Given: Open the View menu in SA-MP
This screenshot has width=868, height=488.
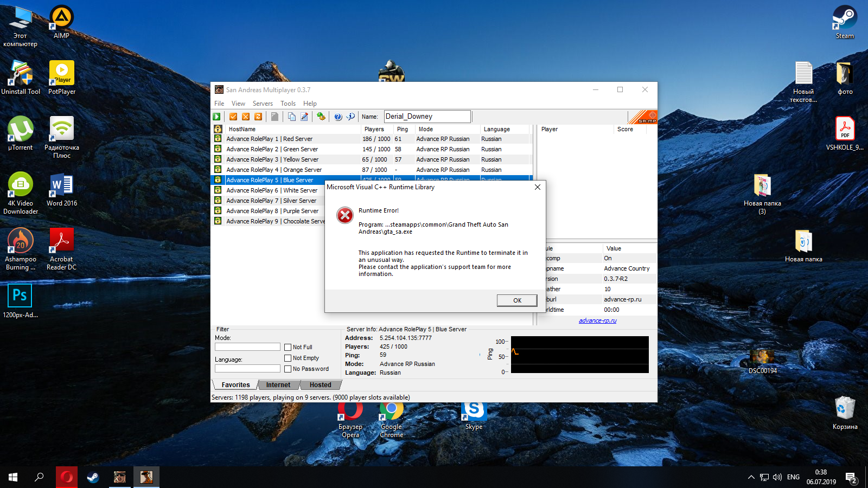Looking at the screenshot, I should tap(238, 104).
